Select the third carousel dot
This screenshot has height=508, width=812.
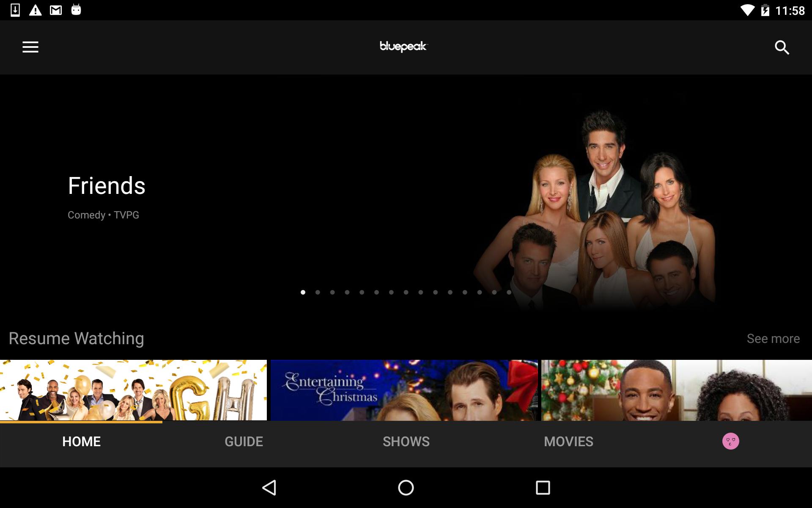[x=332, y=292]
